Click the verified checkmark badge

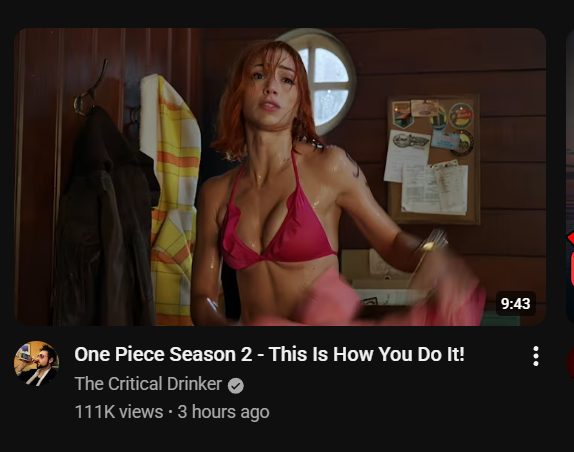pos(236,386)
